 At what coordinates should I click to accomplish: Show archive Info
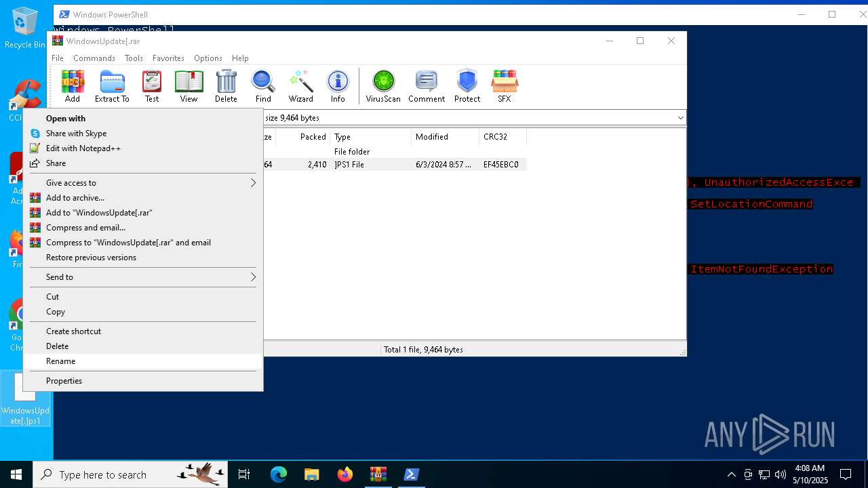coord(338,86)
